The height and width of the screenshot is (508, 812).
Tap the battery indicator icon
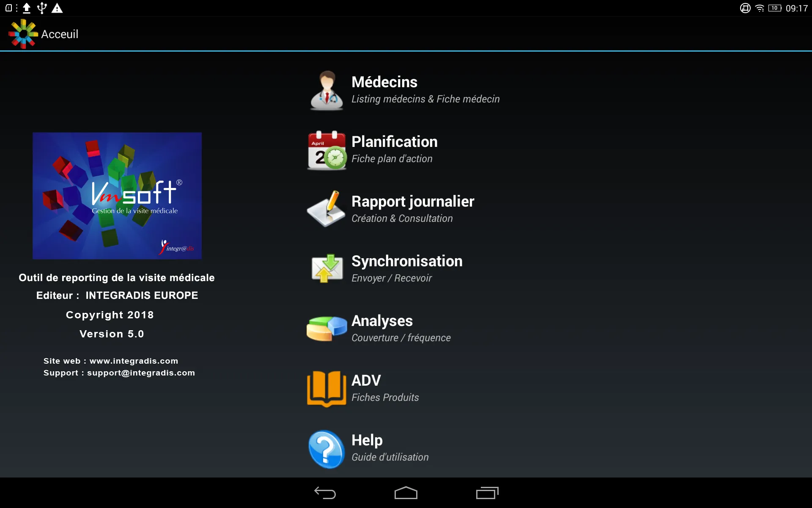[775, 8]
